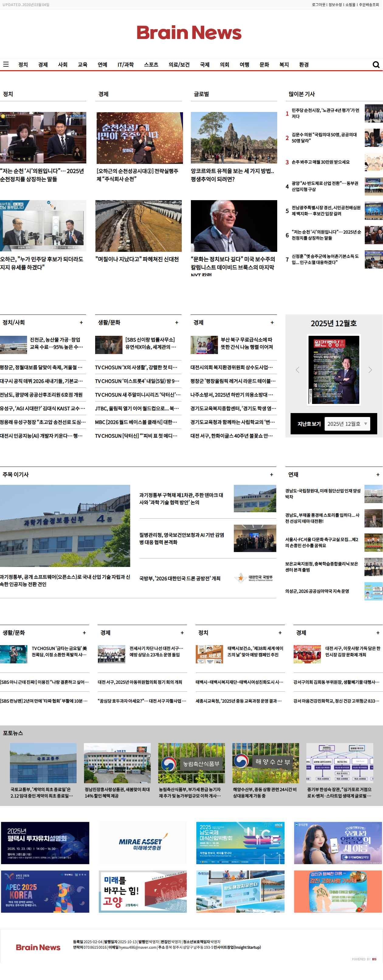
Task: Click the 과학기술정보통신부 building large photo
Action: coord(65,526)
